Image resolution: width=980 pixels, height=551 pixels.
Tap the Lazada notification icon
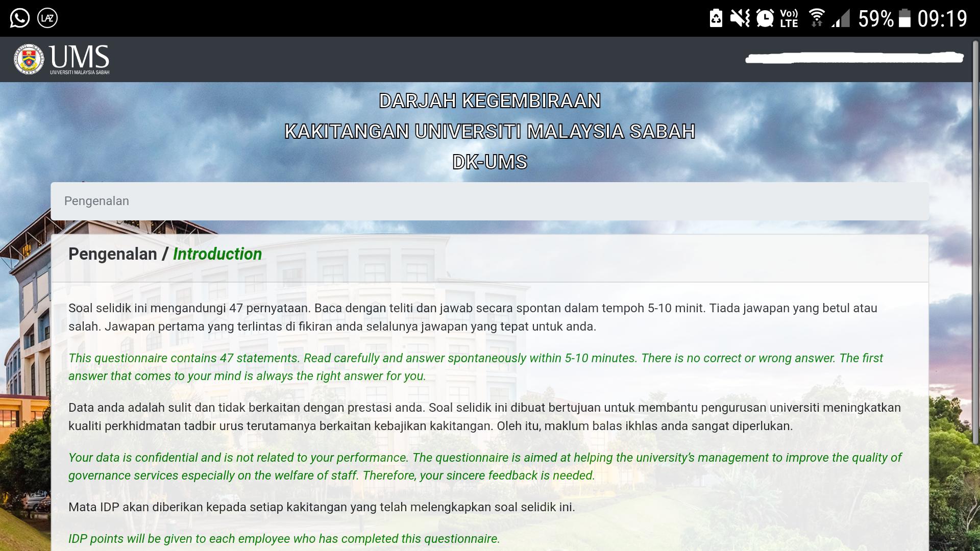click(47, 18)
